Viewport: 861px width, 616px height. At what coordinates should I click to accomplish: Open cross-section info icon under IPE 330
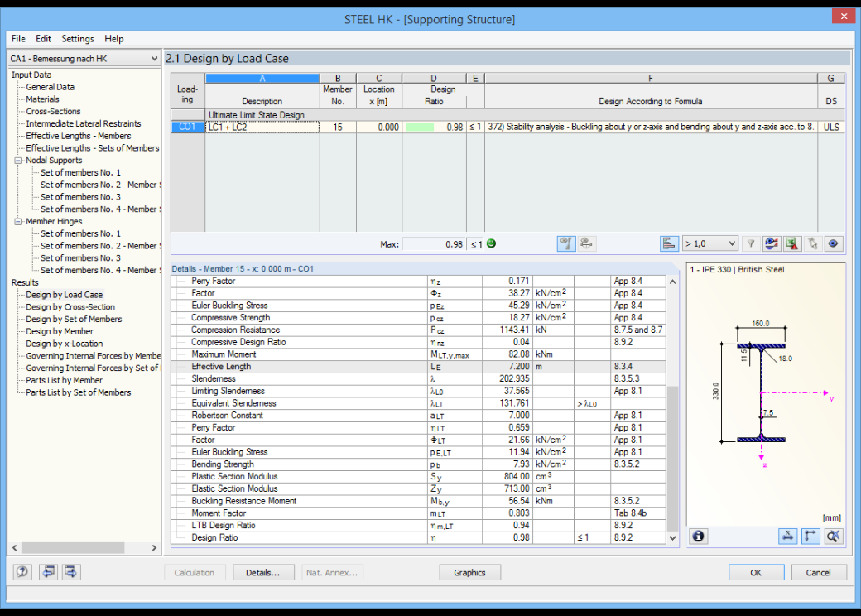pos(699,536)
